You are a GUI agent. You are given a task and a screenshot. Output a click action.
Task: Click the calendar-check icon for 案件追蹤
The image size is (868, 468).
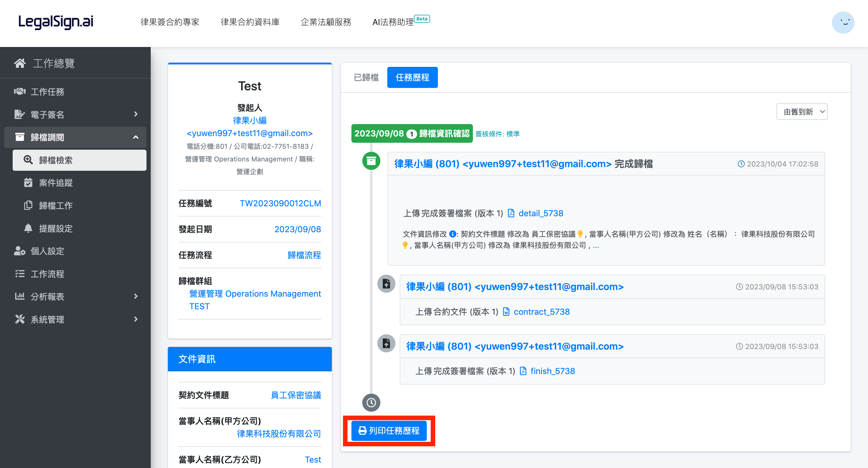tap(28, 183)
